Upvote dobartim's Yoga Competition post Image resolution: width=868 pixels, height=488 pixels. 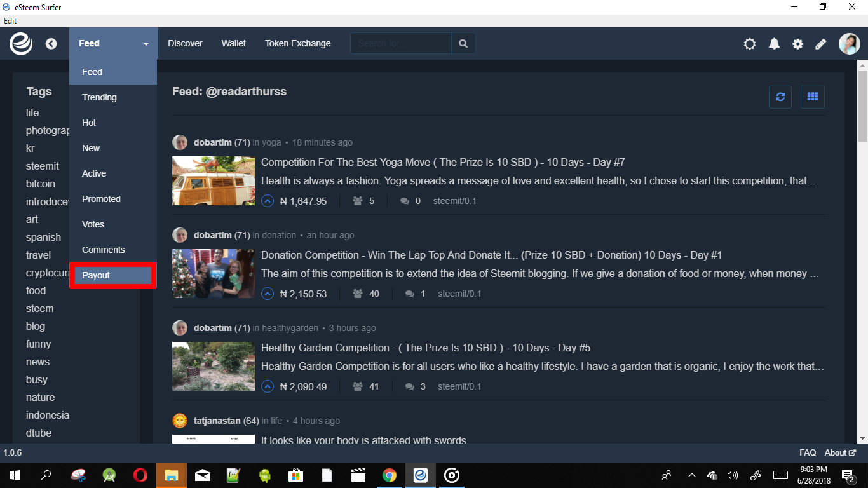pos(267,200)
